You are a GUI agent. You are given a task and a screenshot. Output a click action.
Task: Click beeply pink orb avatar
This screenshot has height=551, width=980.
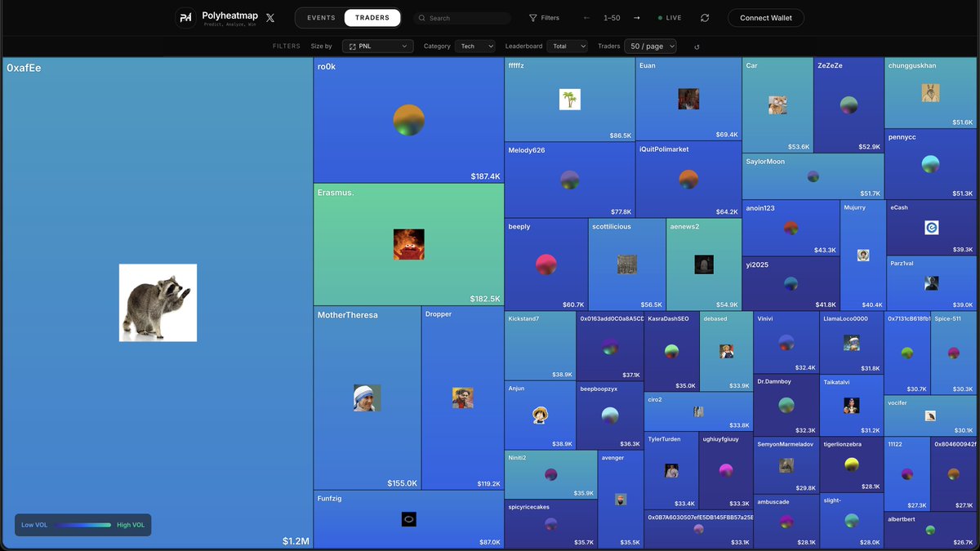(546, 264)
